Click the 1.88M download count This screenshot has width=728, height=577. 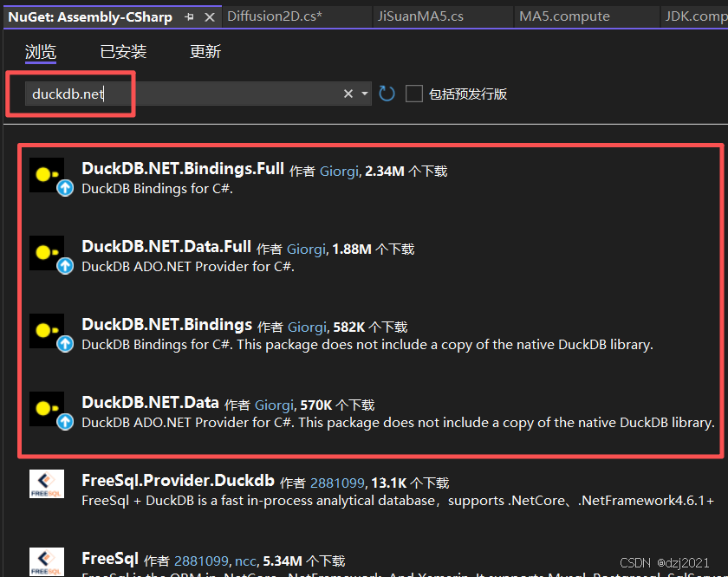(x=352, y=250)
